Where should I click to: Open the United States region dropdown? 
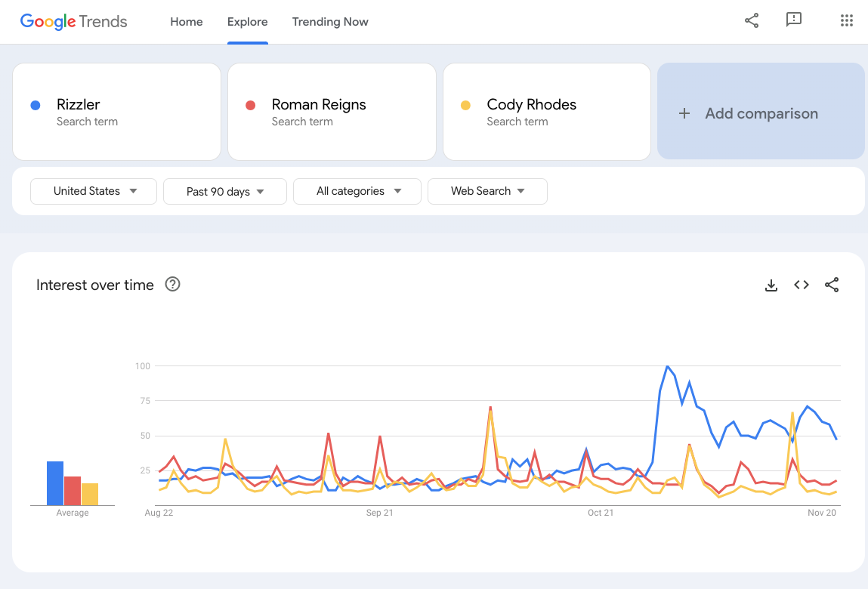pyautogui.click(x=94, y=192)
